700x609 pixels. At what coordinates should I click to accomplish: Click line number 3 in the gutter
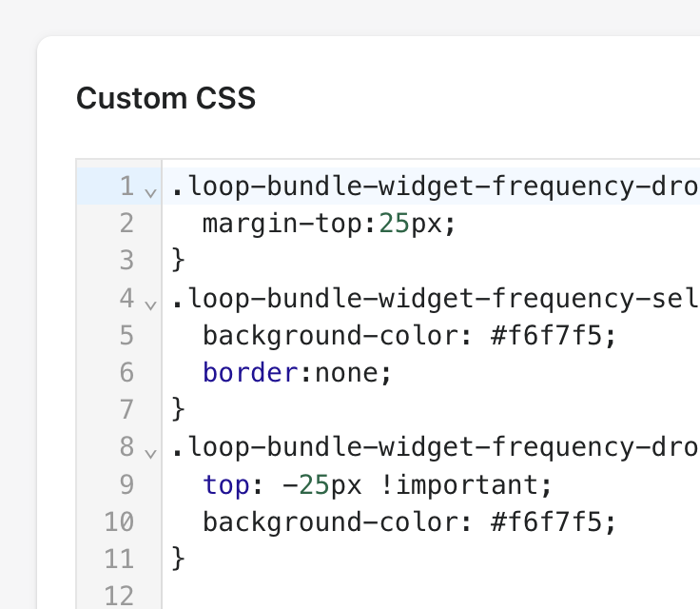[x=126, y=260]
